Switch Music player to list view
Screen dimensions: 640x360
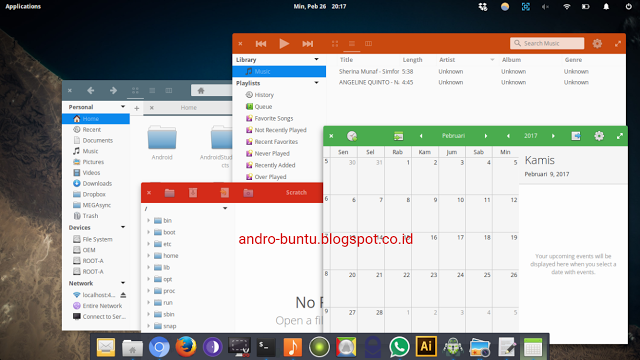(351, 44)
